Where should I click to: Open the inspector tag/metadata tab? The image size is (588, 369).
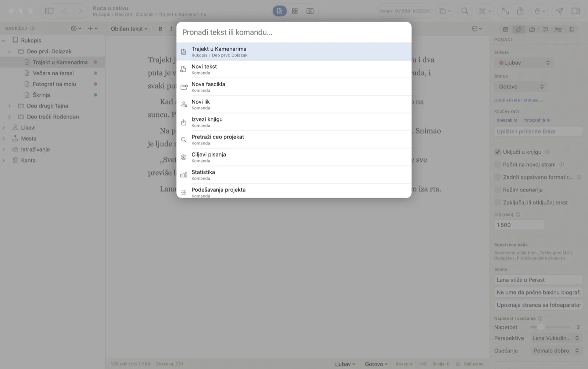click(519, 29)
